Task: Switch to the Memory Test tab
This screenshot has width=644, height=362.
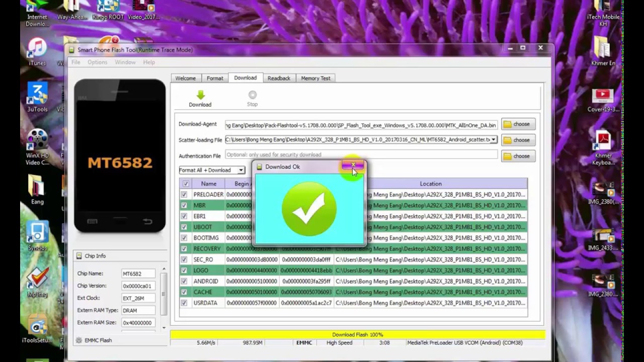Action: pyautogui.click(x=315, y=78)
